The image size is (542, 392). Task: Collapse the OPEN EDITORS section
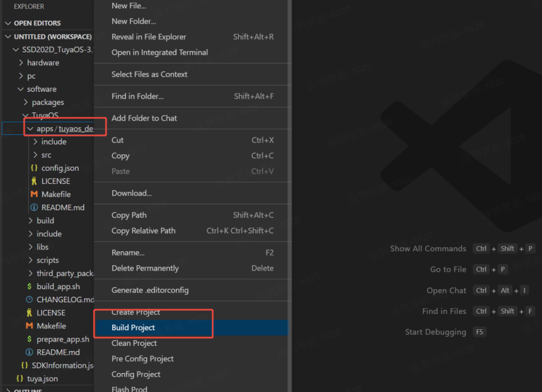point(8,23)
